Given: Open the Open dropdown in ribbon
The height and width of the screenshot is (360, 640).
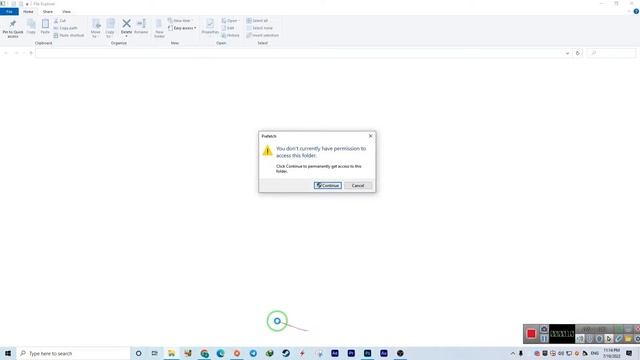Looking at the screenshot, I should [231, 20].
